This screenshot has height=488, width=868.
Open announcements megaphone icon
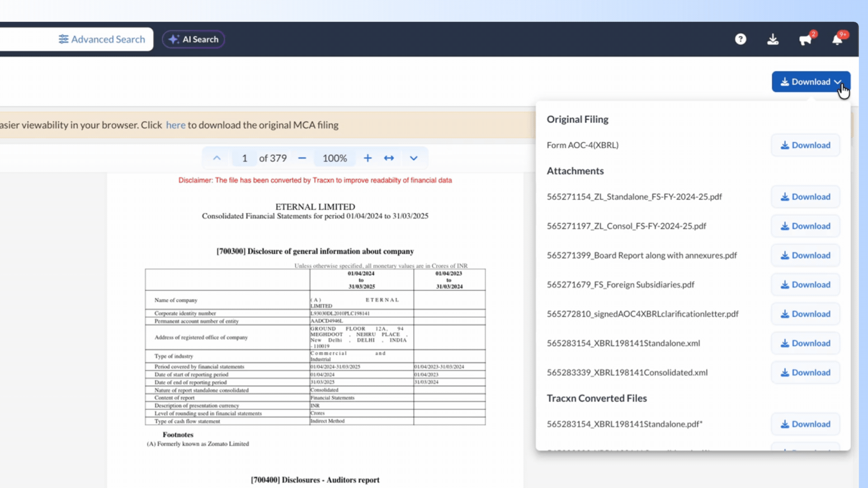tap(805, 40)
